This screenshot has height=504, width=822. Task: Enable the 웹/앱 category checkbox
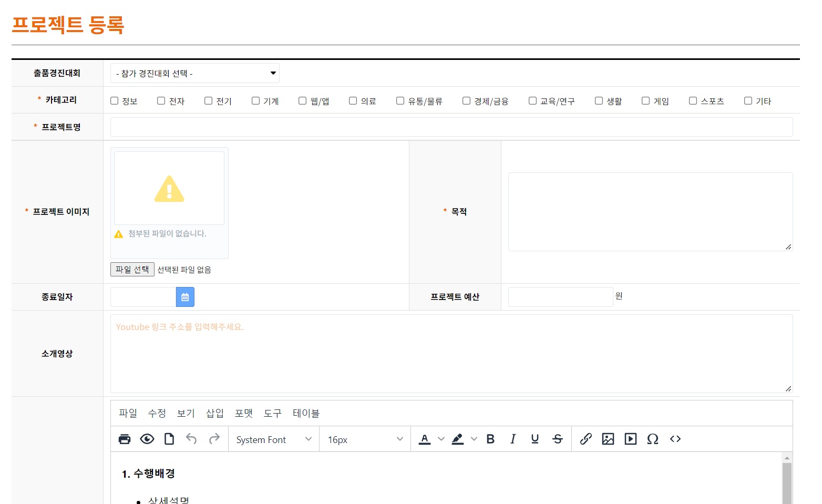pyautogui.click(x=303, y=101)
